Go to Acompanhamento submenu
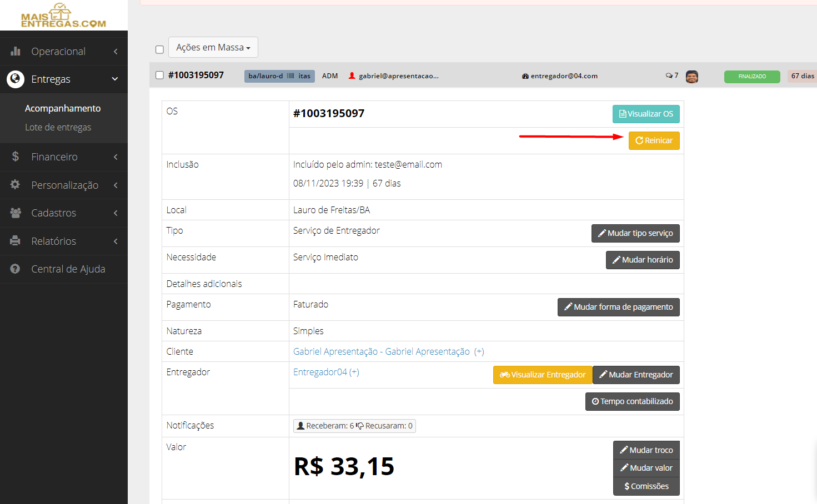817x504 pixels. pyautogui.click(x=63, y=108)
